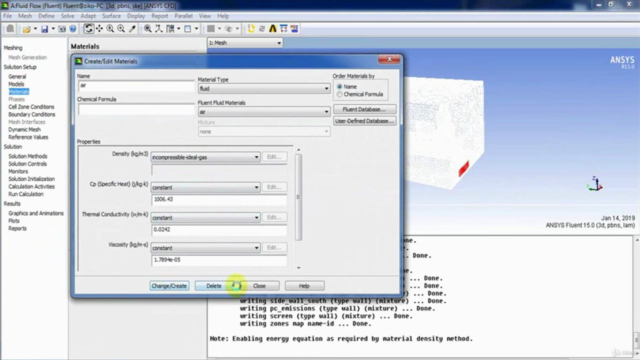Click the Viscosity value field 1.7894e-05
The height and width of the screenshot is (360, 640).
(219, 260)
